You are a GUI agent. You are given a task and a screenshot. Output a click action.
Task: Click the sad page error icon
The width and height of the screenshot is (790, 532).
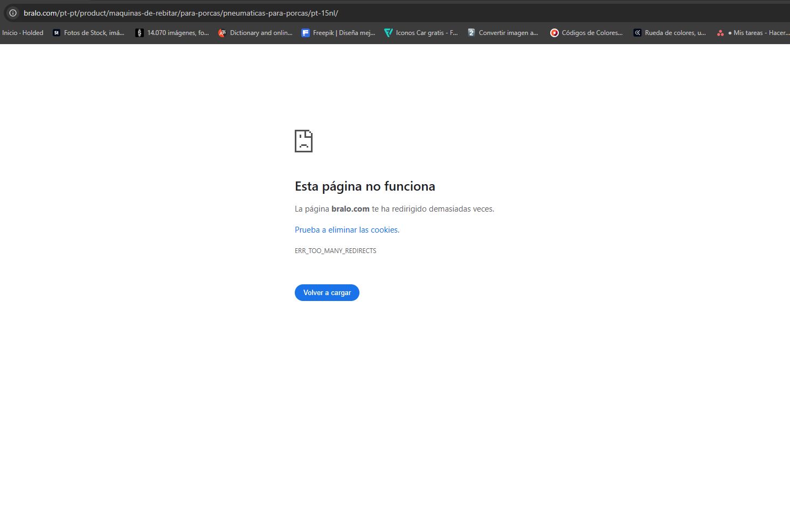pyautogui.click(x=303, y=141)
